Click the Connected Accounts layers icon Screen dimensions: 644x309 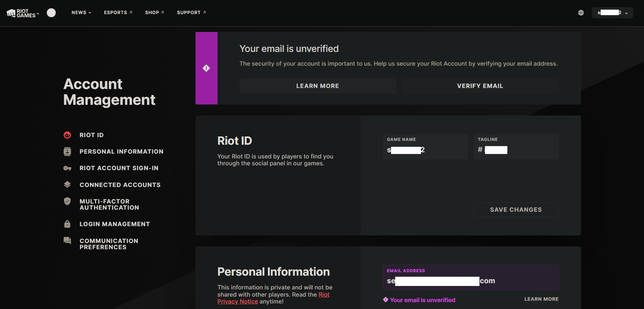(67, 185)
